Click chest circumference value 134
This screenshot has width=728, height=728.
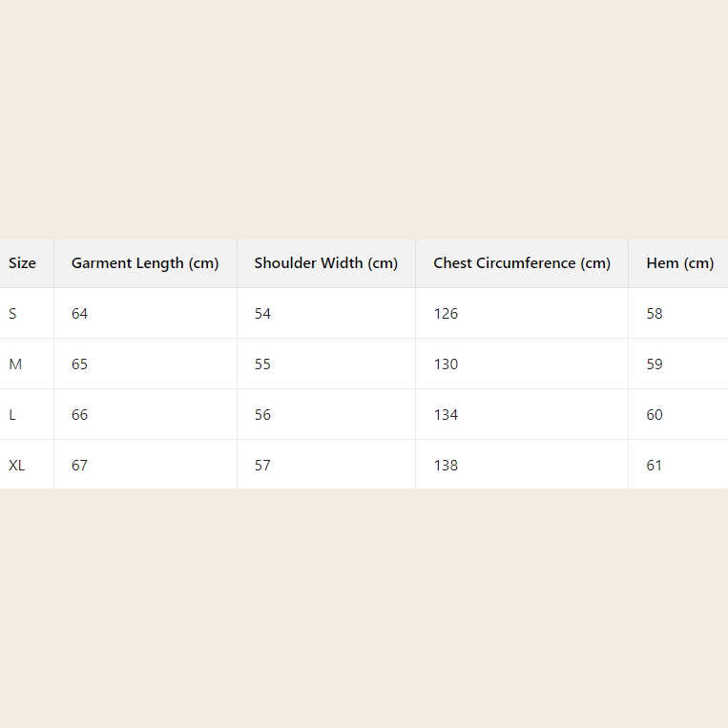[x=446, y=415]
